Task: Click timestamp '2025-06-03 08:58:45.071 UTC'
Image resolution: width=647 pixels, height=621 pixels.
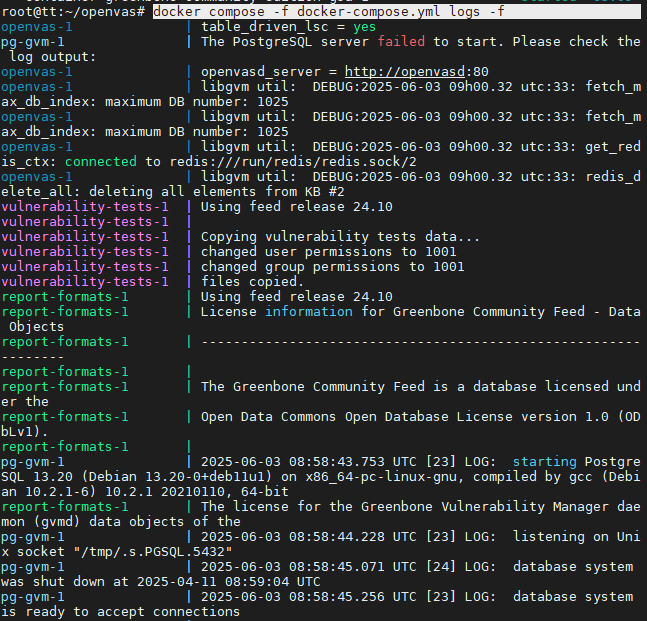Action: click(309, 567)
